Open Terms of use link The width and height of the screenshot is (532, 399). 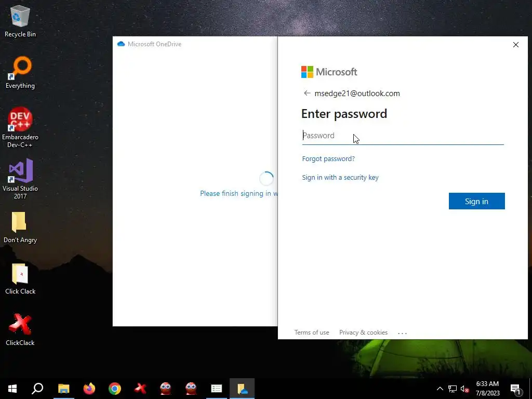tap(312, 332)
